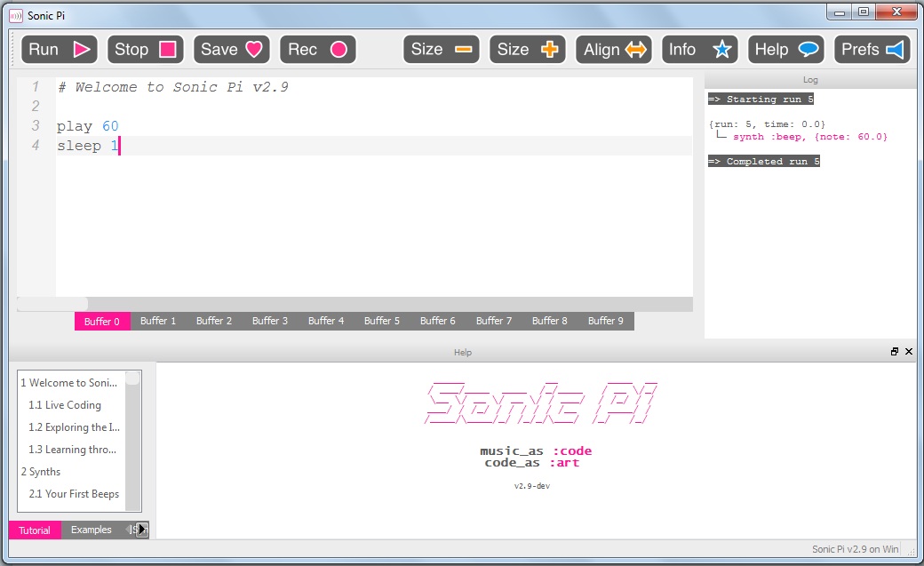
Task: Open '1 Welcome to Soni...' tutorial entry
Action: pyautogui.click(x=71, y=383)
